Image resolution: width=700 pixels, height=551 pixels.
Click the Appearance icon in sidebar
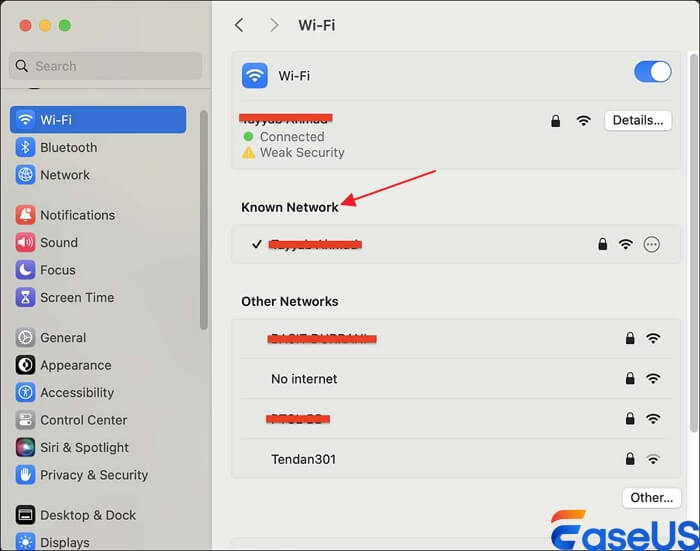click(x=25, y=365)
